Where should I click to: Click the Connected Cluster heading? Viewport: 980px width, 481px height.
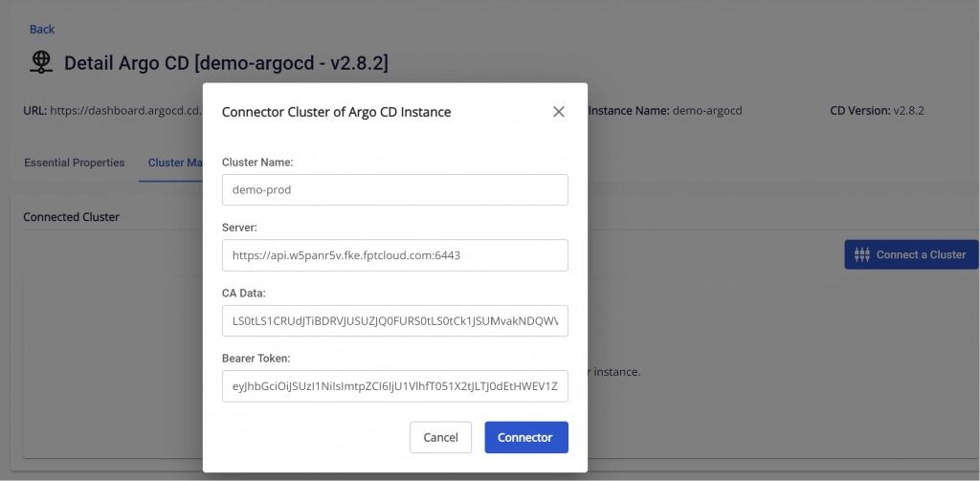click(71, 217)
